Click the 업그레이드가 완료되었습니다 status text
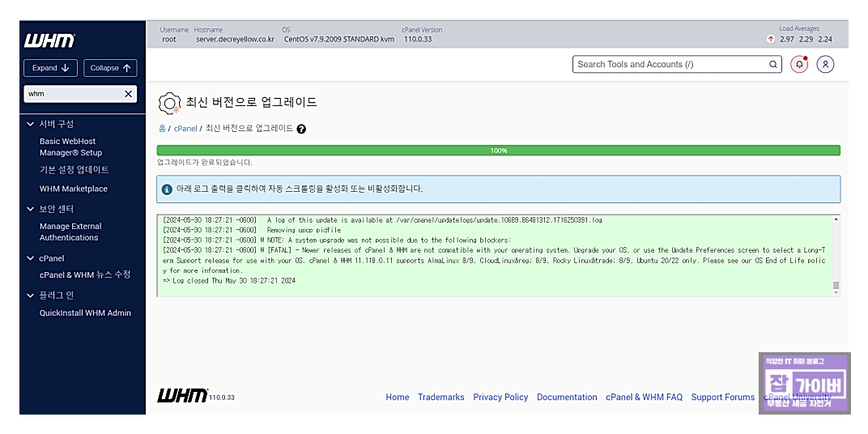The image size is (868, 434). click(205, 163)
